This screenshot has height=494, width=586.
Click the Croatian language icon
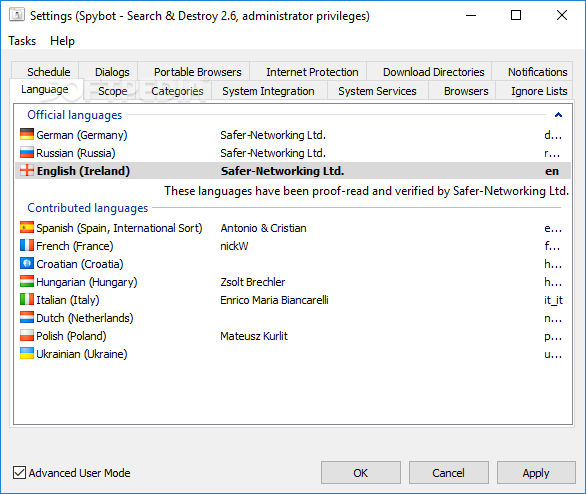coord(27,263)
